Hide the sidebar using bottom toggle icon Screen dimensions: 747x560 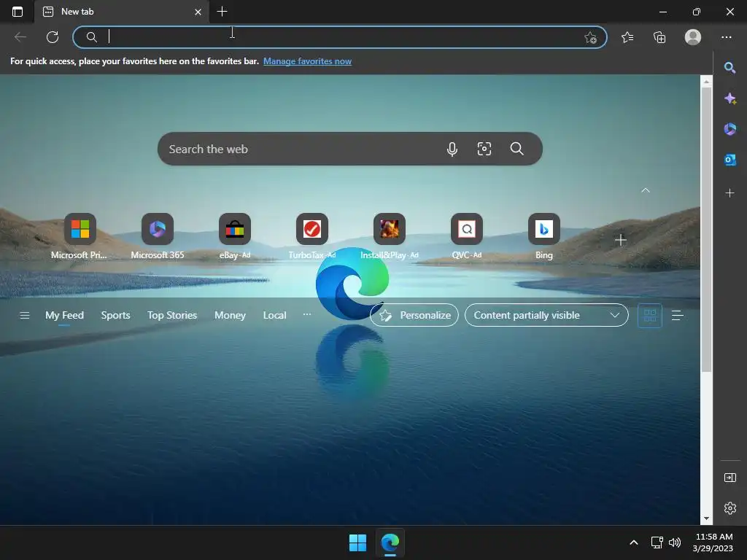click(729, 478)
